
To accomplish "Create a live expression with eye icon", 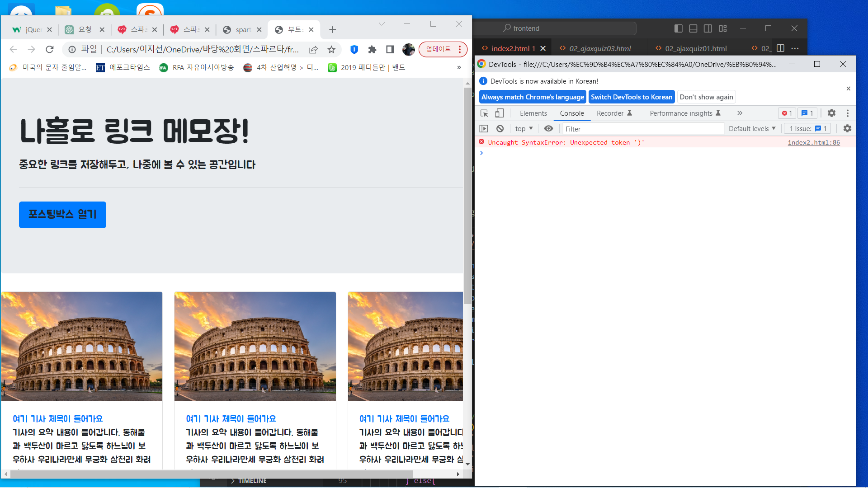I will click(x=548, y=129).
